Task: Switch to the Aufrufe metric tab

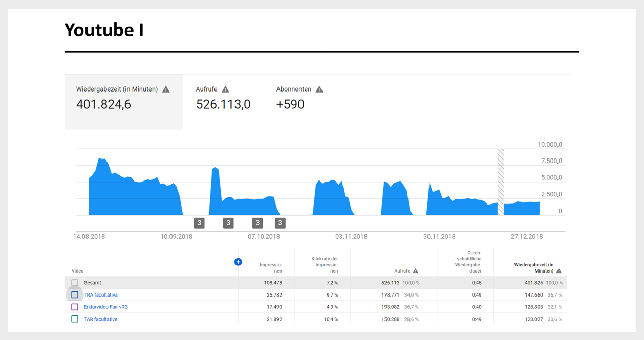Action: click(x=223, y=101)
